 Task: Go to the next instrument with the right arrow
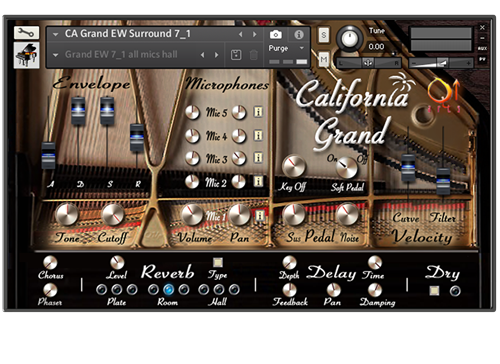pos(254,34)
